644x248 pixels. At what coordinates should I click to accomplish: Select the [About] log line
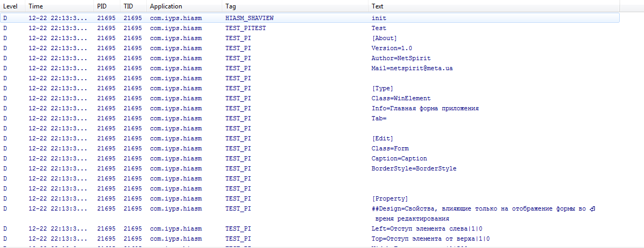click(x=384, y=38)
